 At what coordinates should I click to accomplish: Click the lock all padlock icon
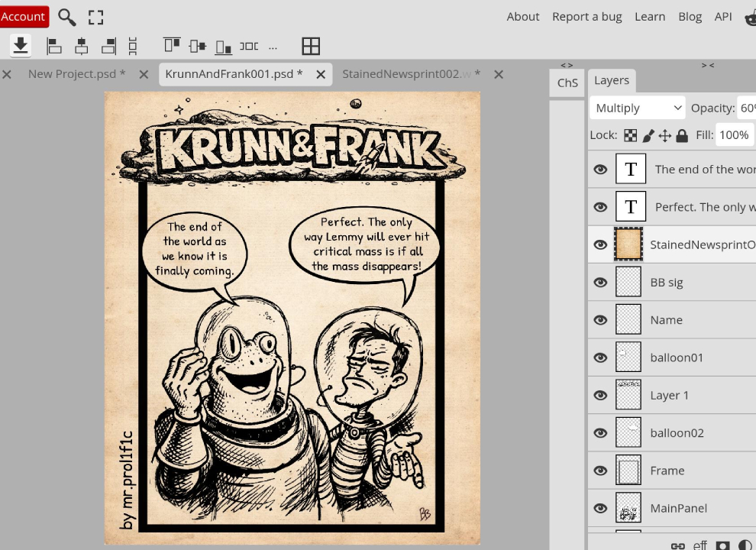(682, 135)
